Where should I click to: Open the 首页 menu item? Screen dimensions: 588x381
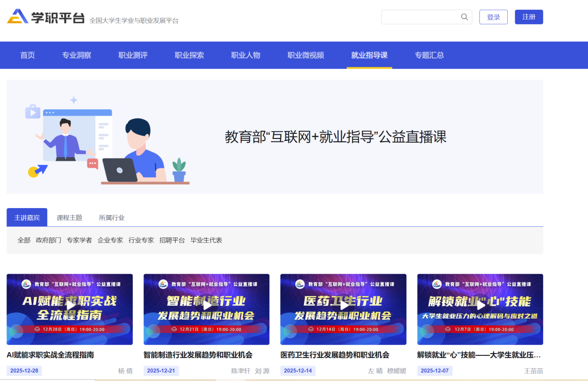click(x=27, y=55)
